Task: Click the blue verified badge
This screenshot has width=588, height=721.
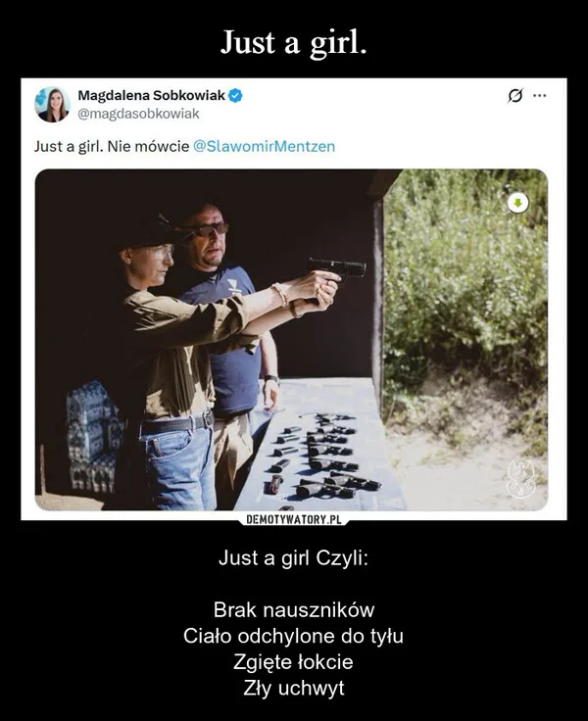Action: (235, 96)
